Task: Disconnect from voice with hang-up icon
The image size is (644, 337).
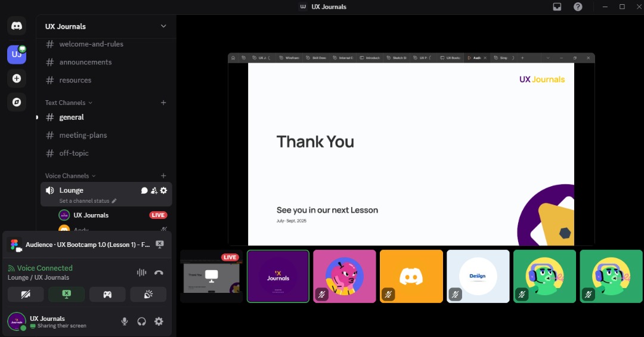Action: (x=159, y=273)
